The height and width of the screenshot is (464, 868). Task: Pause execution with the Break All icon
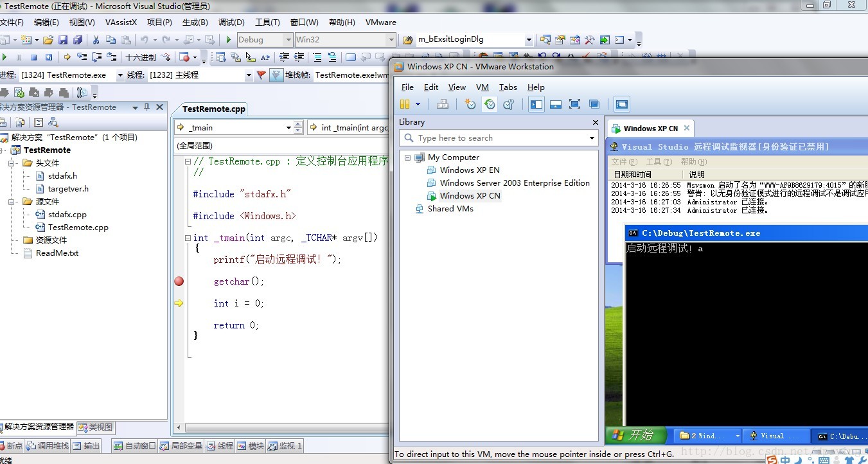pos(19,57)
